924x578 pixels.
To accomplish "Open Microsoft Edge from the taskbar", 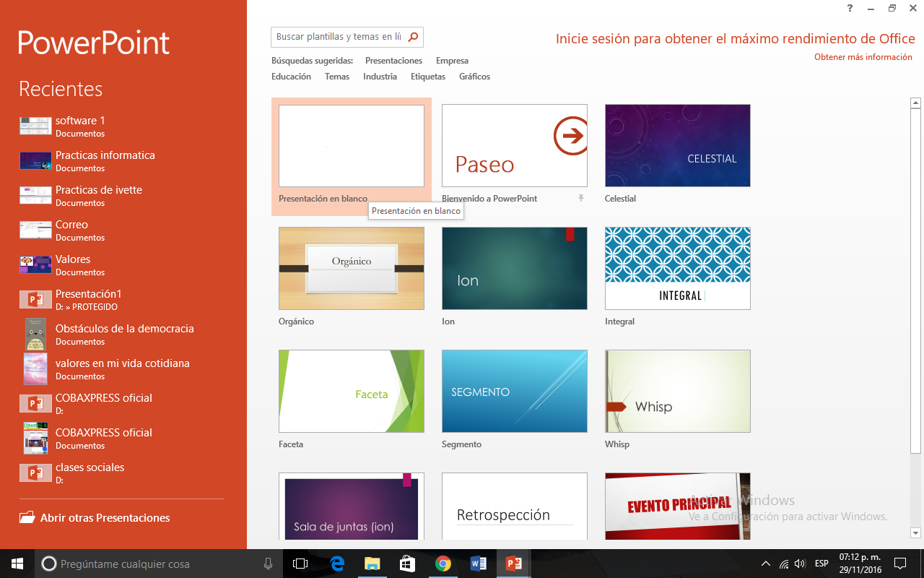I will pyautogui.click(x=336, y=563).
